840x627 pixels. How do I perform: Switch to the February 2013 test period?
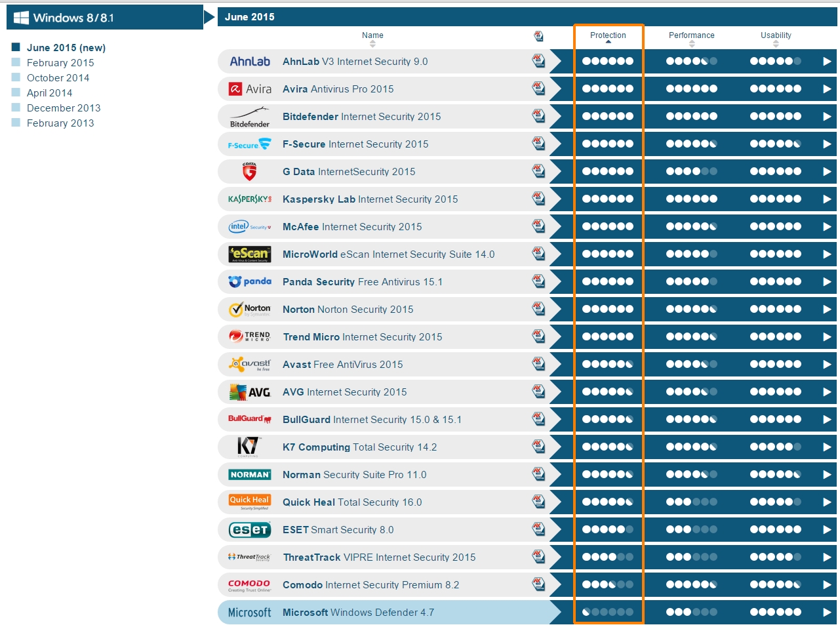point(60,123)
